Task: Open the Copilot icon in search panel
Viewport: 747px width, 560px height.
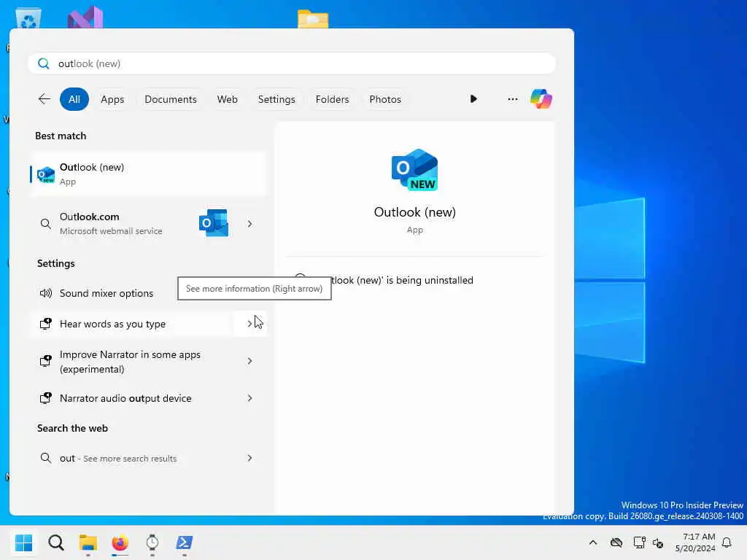Action: pyautogui.click(x=541, y=99)
